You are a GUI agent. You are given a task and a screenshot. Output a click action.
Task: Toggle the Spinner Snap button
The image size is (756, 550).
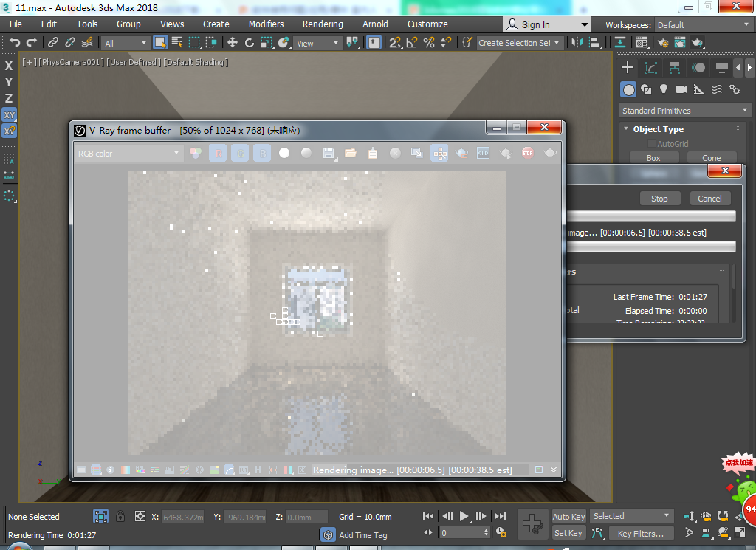coord(446,42)
